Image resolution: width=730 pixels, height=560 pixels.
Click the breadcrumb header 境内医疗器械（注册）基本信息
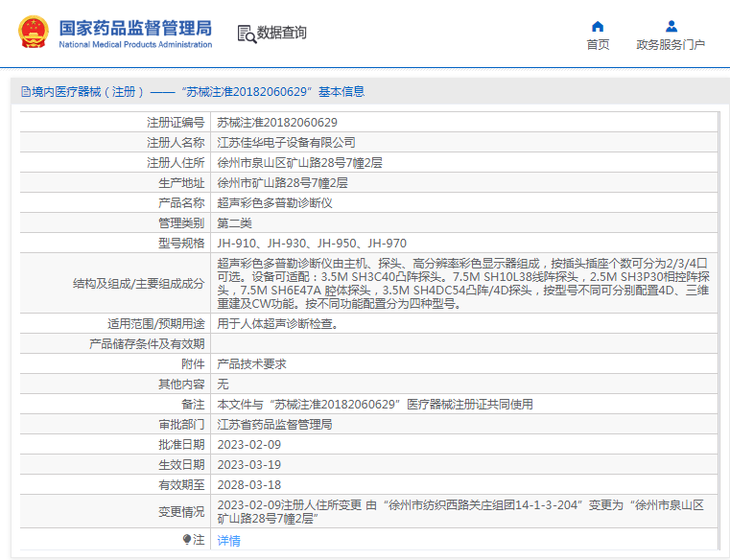tap(193, 92)
